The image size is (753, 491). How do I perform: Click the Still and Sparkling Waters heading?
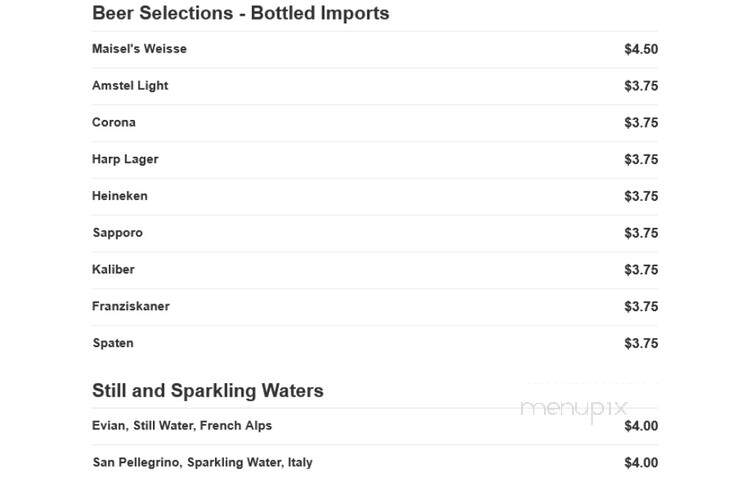point(208,391)
